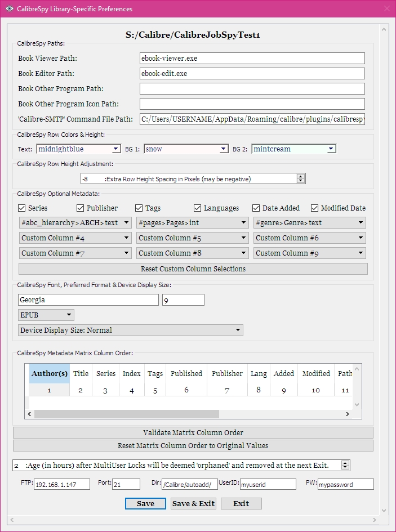Screen dimensions: 396x532
Task: Select the Series column header in matrix
Action: (106, 374)
